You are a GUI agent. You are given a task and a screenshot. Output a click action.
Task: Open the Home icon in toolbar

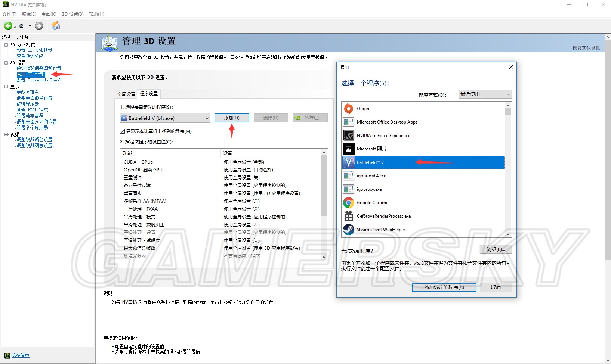click(x=56, y=26)
